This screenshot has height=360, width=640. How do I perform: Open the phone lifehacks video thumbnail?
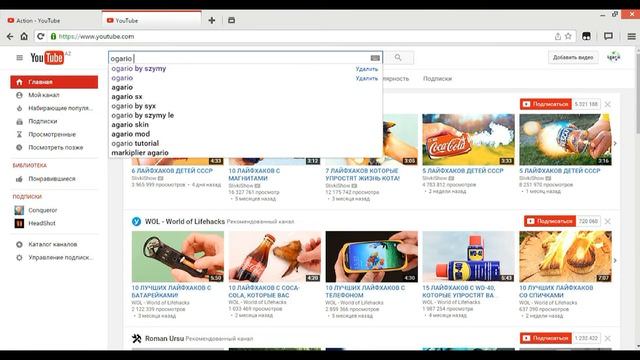pos(371,256)
